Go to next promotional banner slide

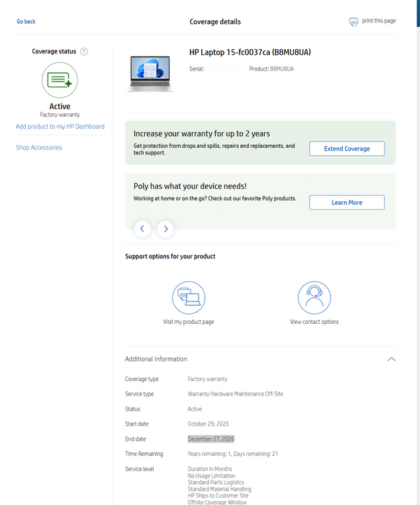(x=165, y=229)
